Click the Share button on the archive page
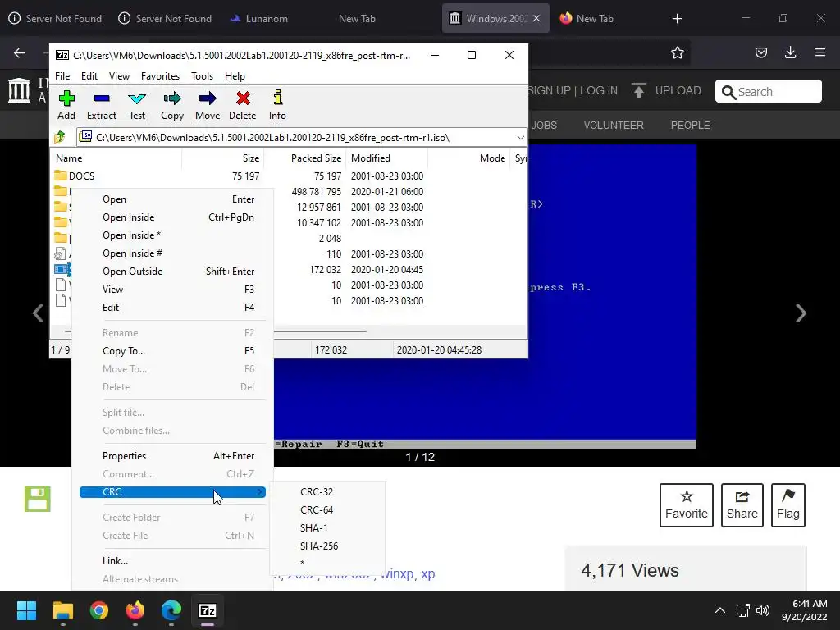 coord(742,505)
